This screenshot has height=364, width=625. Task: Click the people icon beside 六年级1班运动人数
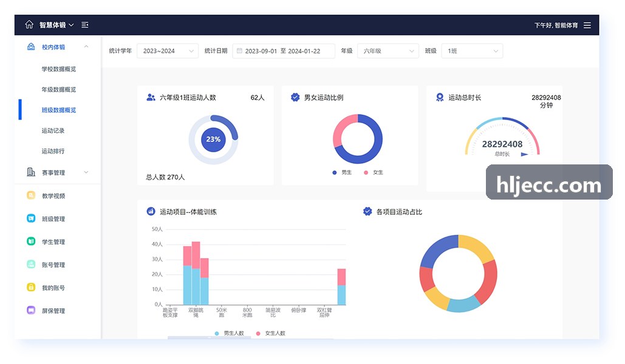[x=151, y=97]
